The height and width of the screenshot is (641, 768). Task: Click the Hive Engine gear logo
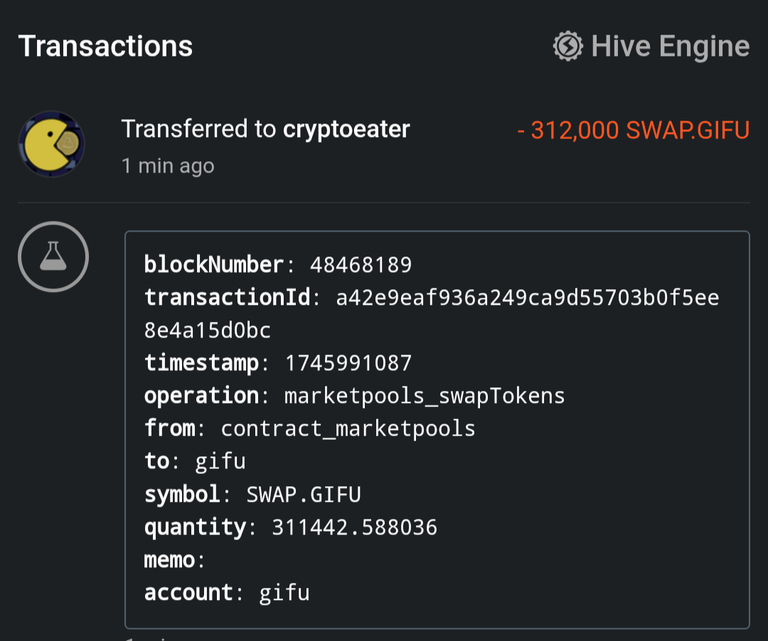tap(568, 47)
